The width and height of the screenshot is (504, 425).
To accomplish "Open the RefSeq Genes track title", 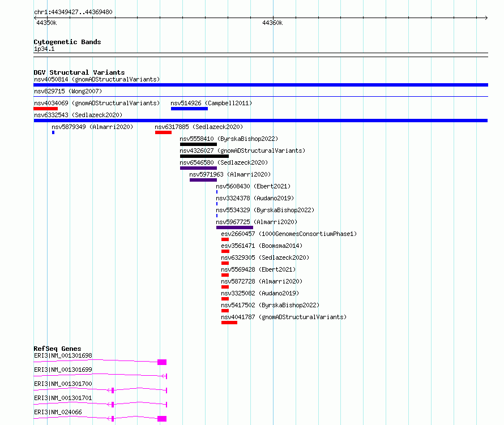I will (x=57, y=349).
